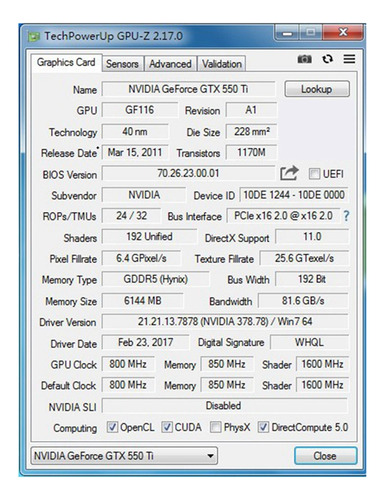Click the Driver Version field 21.21.13.7878
Image resolution: width=384 pixels, height=500 pixels.
point(225,322)
